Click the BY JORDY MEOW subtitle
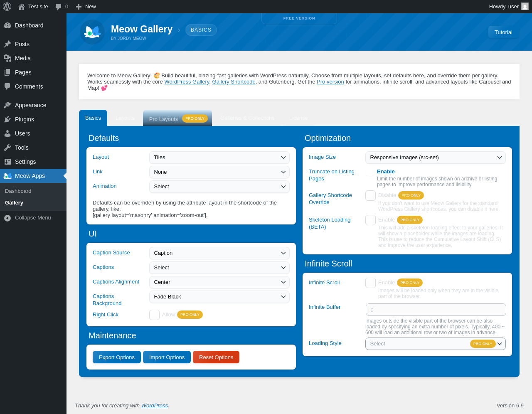This screenshot has width=532, height=414. click(x=128, y=39)
